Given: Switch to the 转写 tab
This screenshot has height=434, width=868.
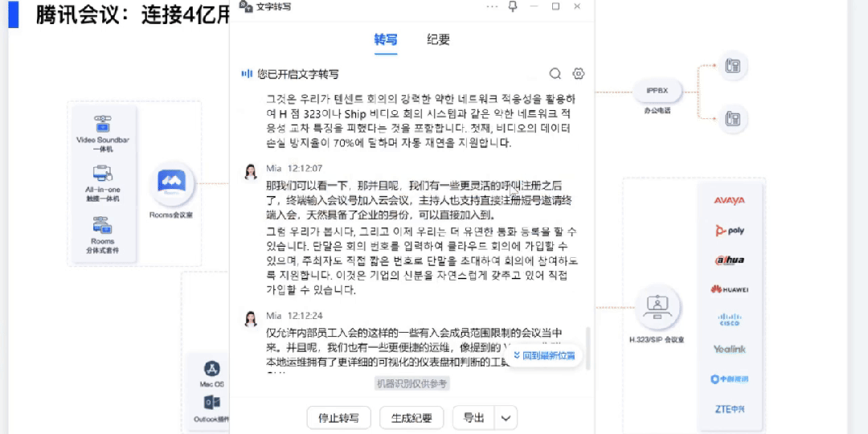Looking at the screenshot, I should 386,39.
